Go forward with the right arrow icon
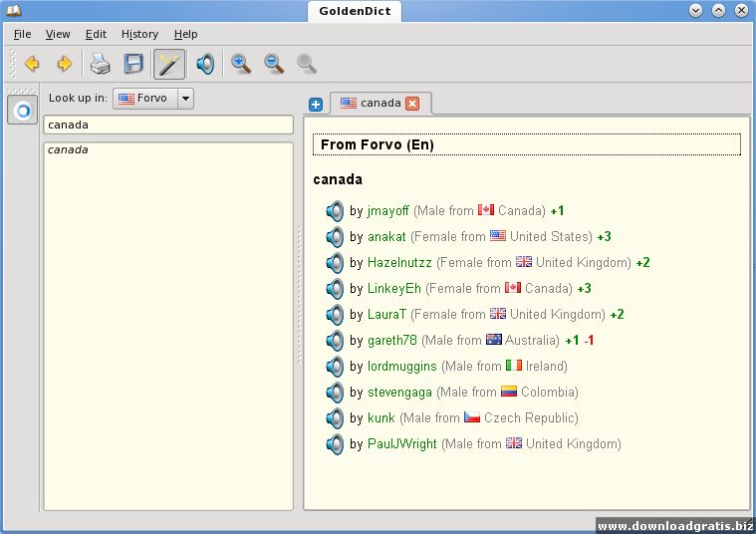The image size is (756, 534). click(x=64, y=64)
